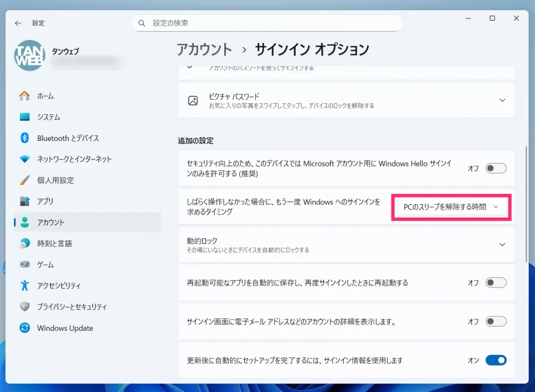Open システム settings page
Image resolution: width=535 pixels, height=392 pixels.
[87, 117]
